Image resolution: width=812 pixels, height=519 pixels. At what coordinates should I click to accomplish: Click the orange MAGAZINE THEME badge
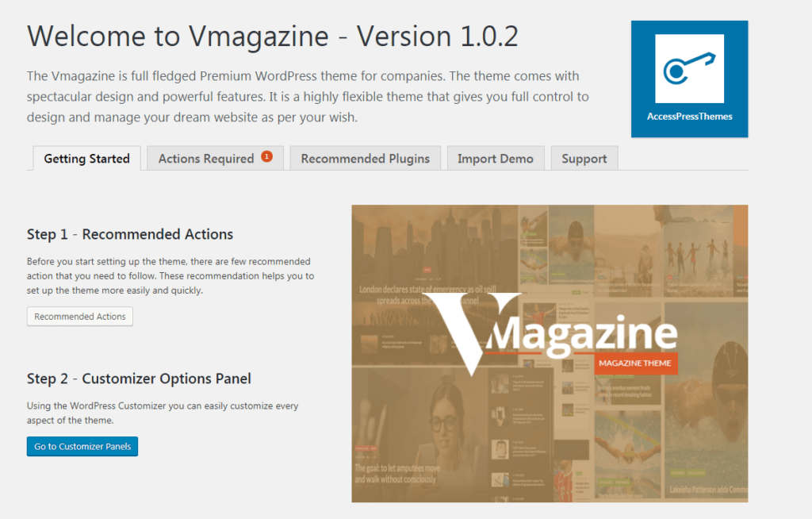tap(635, 363)
